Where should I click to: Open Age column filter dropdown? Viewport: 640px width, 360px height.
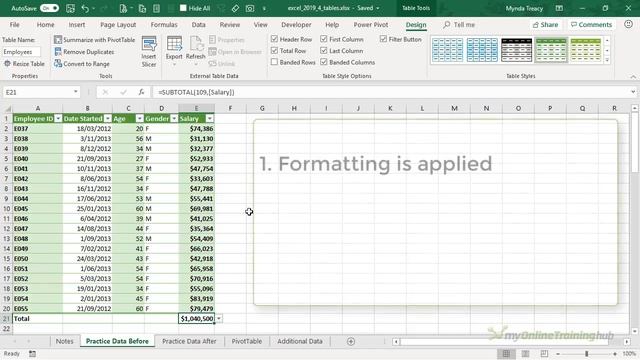(x=140, y=118)
